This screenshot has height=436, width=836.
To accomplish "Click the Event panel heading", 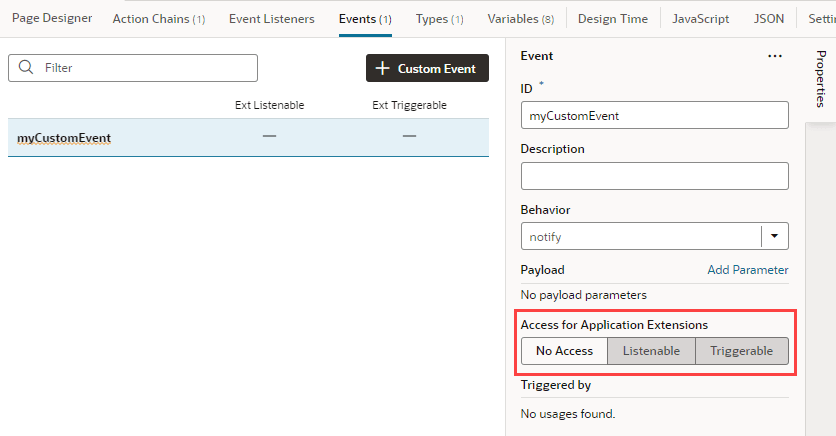I will click(536, 56).
